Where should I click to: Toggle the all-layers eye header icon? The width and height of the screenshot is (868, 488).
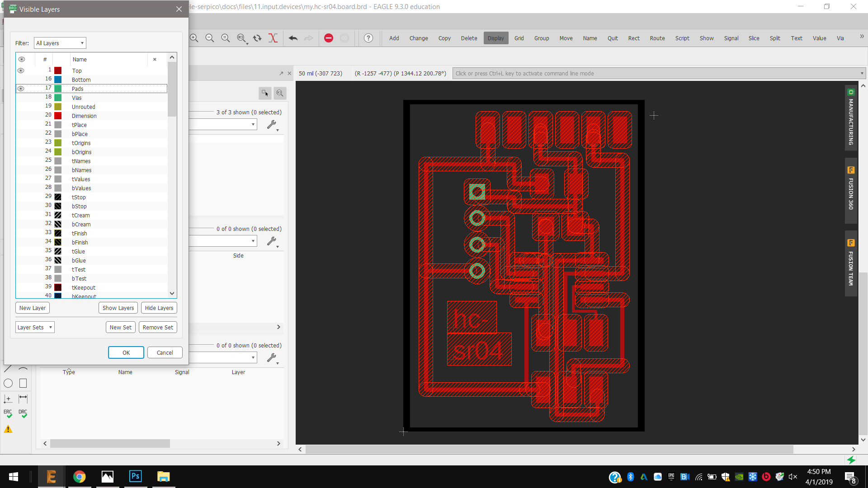(x=21, y=59)
